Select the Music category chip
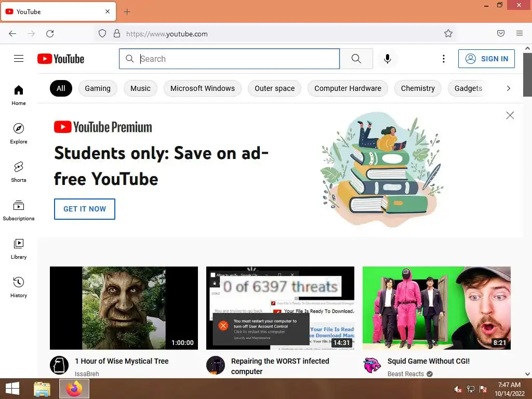532x399 pixels. (140, 88)
